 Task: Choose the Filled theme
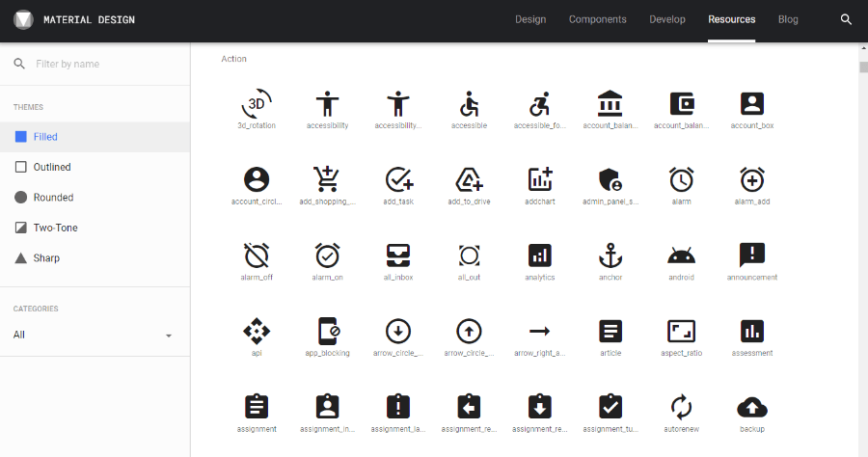point(95,137)
